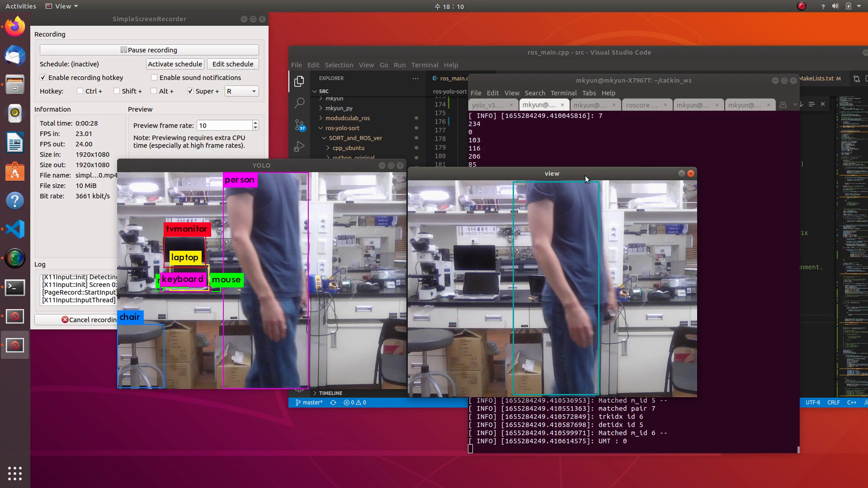
Task: Open the hotkey letter R dropdown
Action: (242, 91)
